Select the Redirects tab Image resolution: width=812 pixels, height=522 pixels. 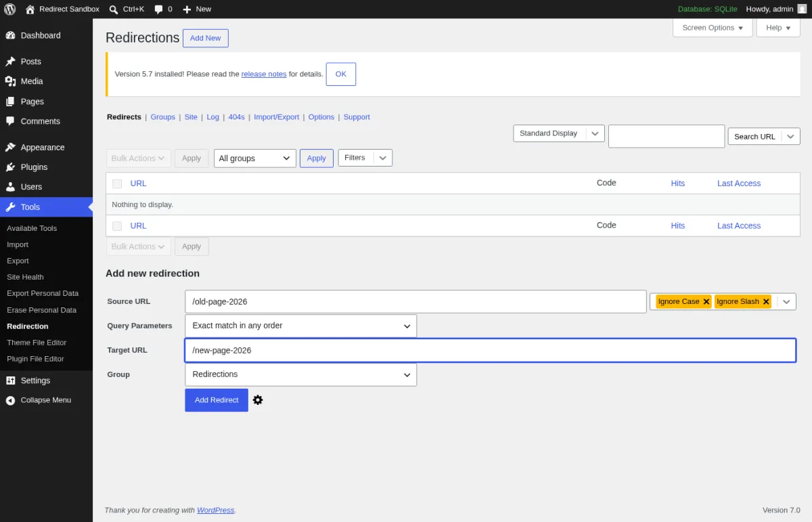124,117
